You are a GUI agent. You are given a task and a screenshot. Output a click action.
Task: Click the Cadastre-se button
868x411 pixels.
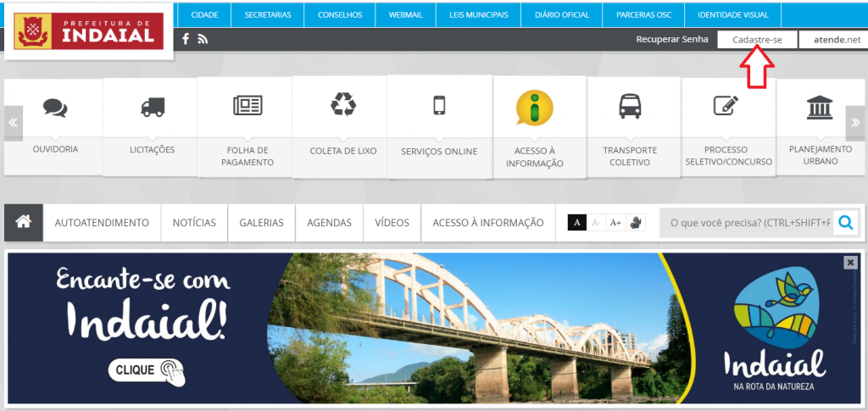click(x=757, y=40)
